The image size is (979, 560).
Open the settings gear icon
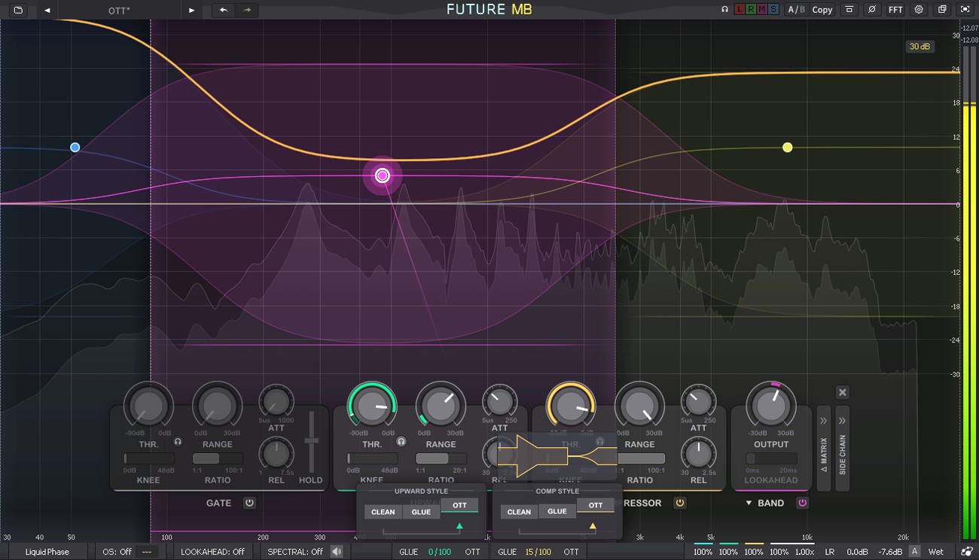[x=919, y=10]
